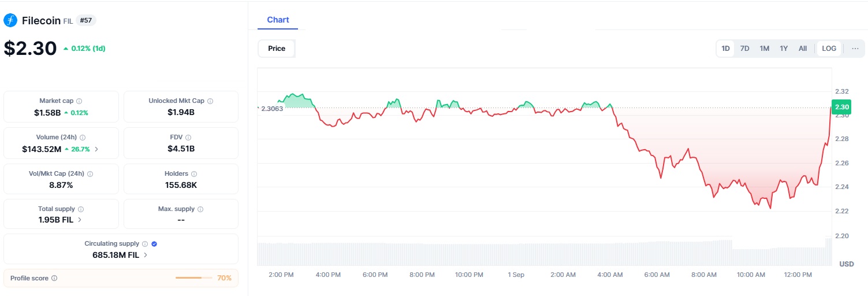Click the Volume (24h) info icon
Viewport: 868px width, 296px height.
(83, 138)
